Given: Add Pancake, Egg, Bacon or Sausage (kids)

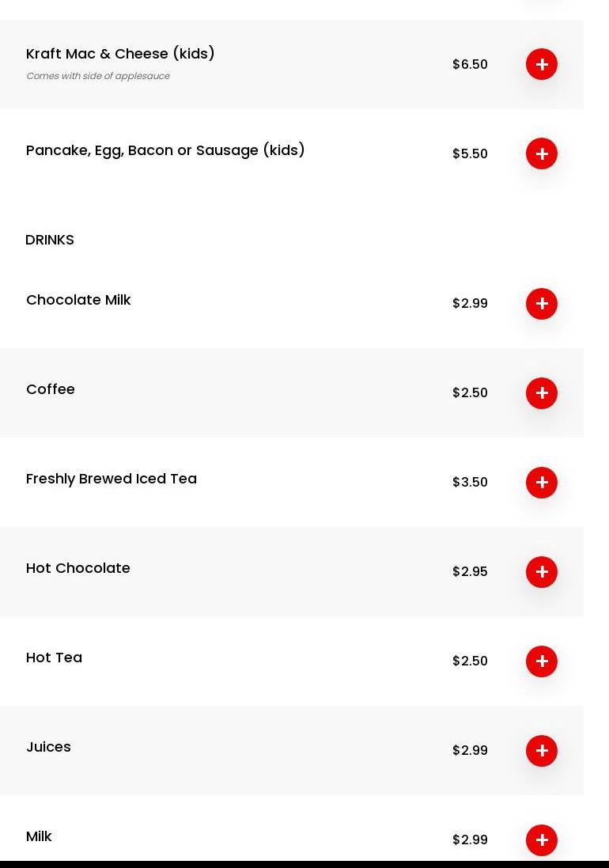Looking at the screenshot, I should (x=542, y=154).
